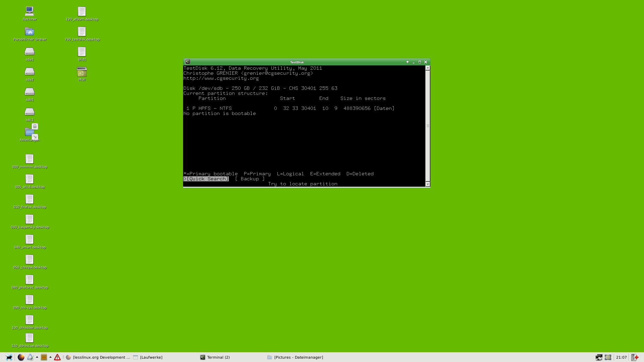This screenshot has width=644, height=362.
Task: Select the Quick Search option in TestDisk
Action: [x=207, y=179]
